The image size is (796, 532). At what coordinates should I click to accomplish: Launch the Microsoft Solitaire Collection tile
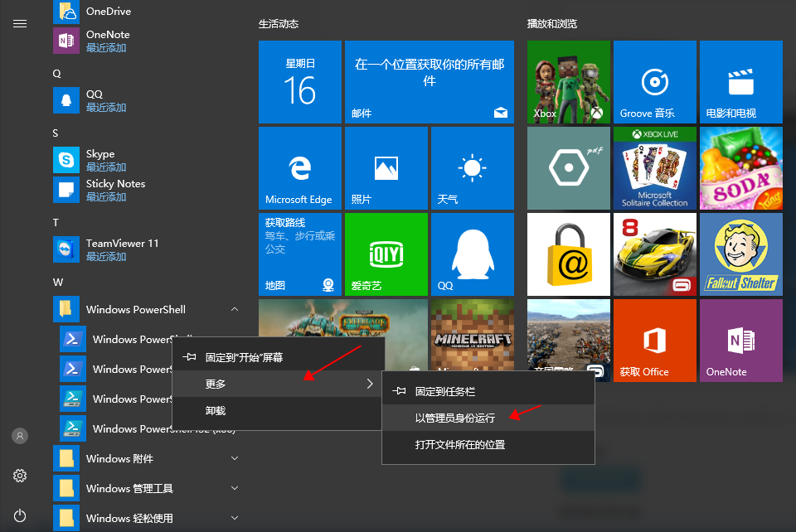point(655,168)
